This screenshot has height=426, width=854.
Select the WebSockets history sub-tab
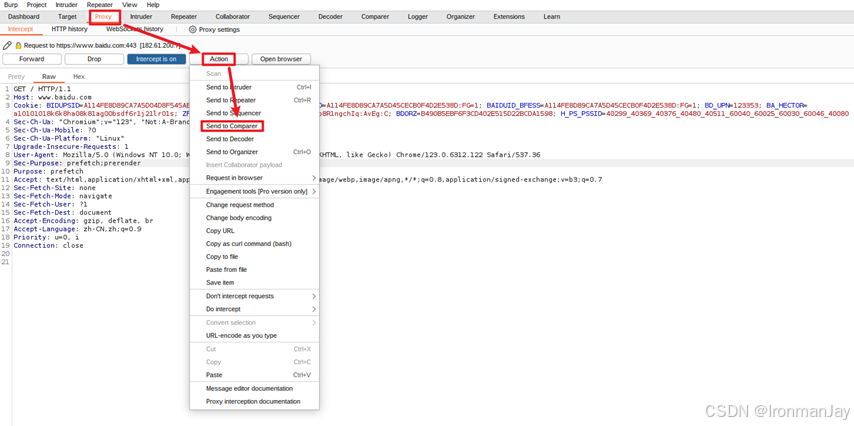pos(135,29)
